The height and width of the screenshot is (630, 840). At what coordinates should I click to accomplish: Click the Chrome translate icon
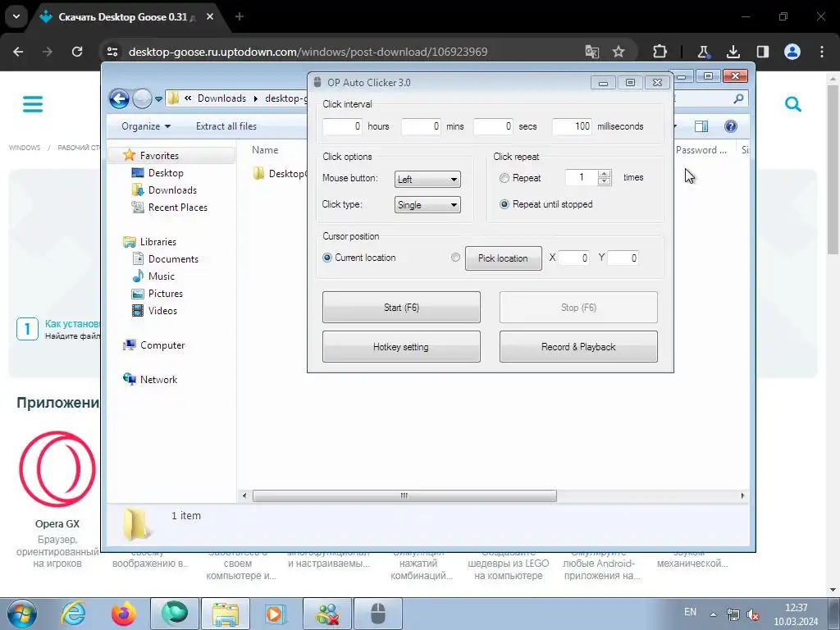click(x=592, y=52)
